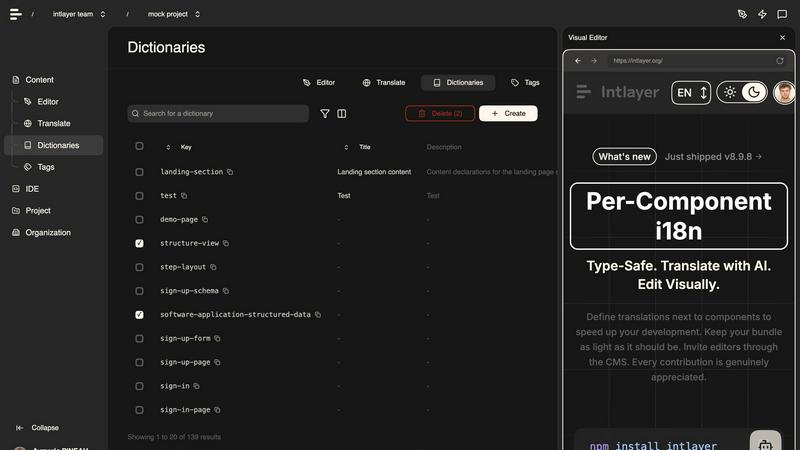
Task: Open the user avatar in preview
Action: [784, 93]
